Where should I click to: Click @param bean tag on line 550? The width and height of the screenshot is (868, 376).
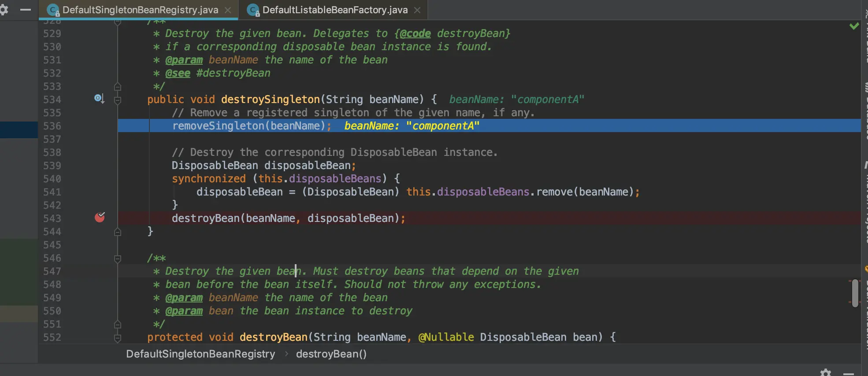click(x=184, y=311)
